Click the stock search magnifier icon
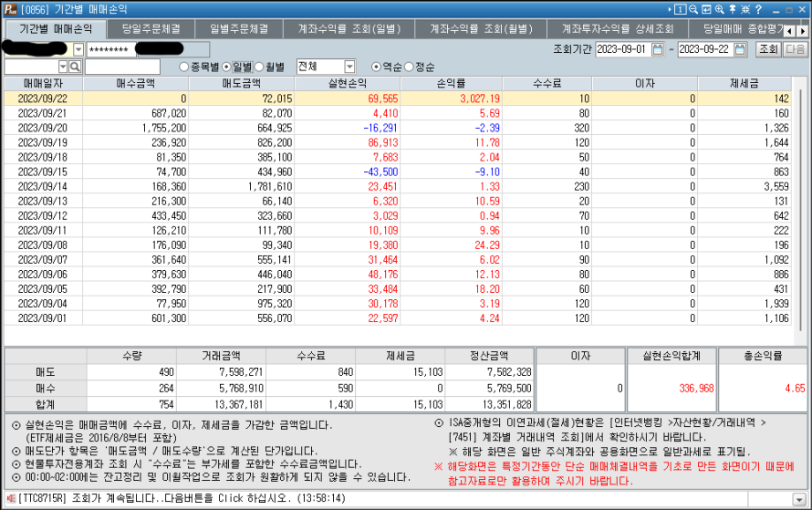812x510 pixels. click(75, 67)
